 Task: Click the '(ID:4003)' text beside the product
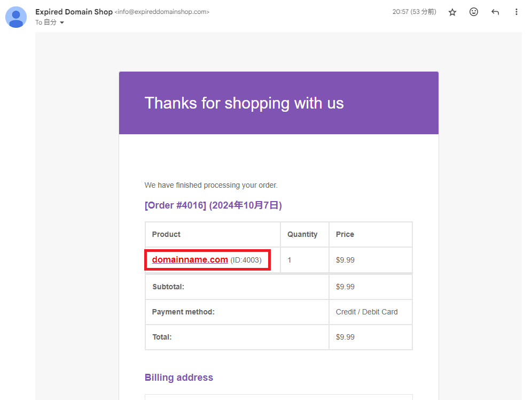click(246, 260)
